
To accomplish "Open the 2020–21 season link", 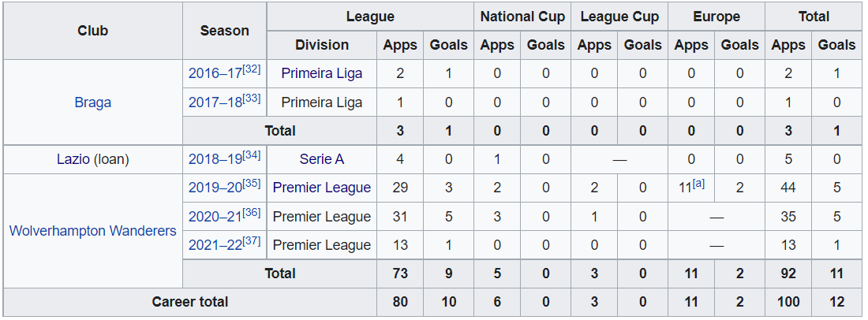I will [215, 216].
